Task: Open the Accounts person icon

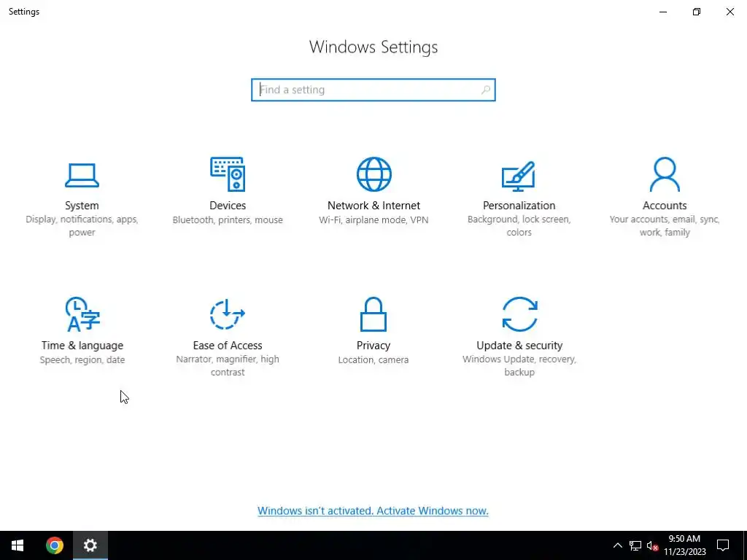Action: (x=665, y=174)
